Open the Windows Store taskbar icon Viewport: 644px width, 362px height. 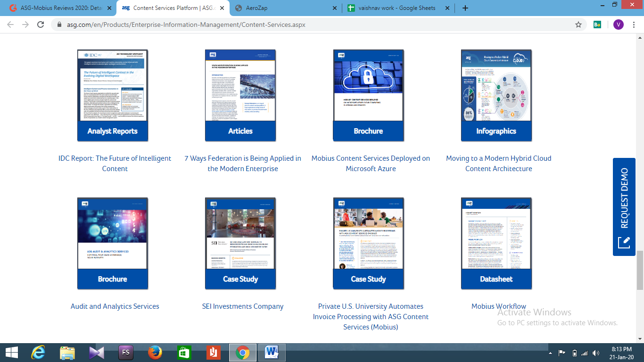click(184, 353)
